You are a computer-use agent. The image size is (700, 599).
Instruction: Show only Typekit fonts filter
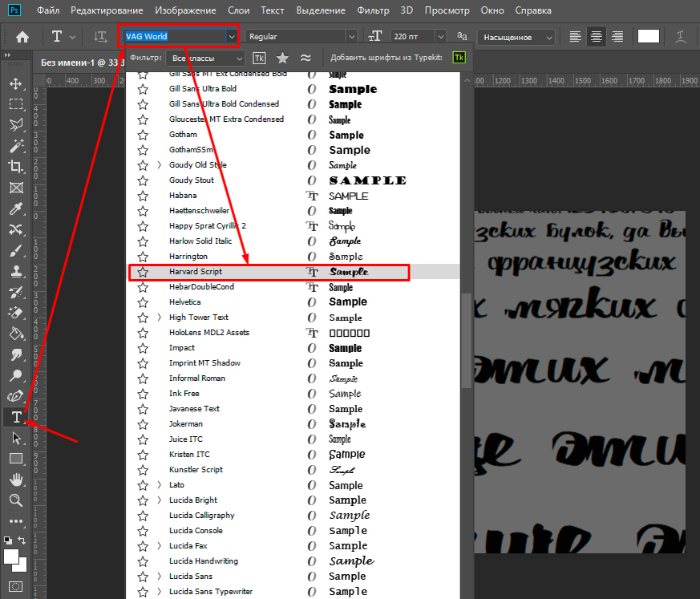click(259, 58)
